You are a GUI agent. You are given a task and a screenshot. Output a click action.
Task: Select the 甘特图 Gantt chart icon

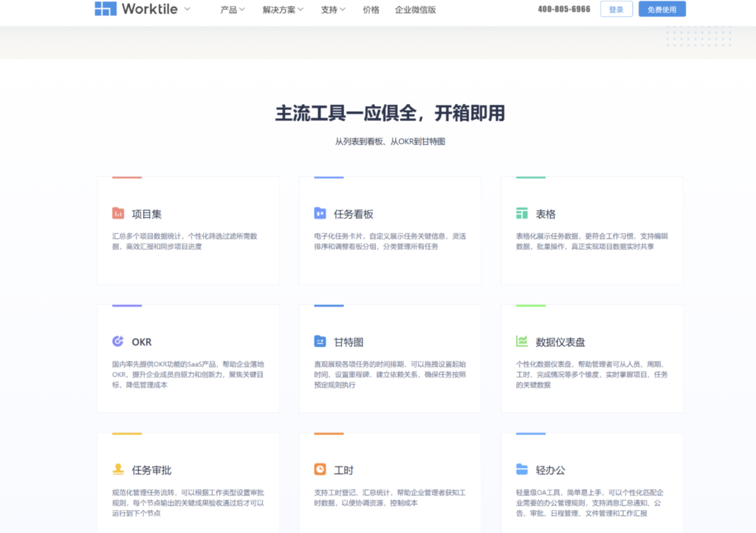[320, 342]
